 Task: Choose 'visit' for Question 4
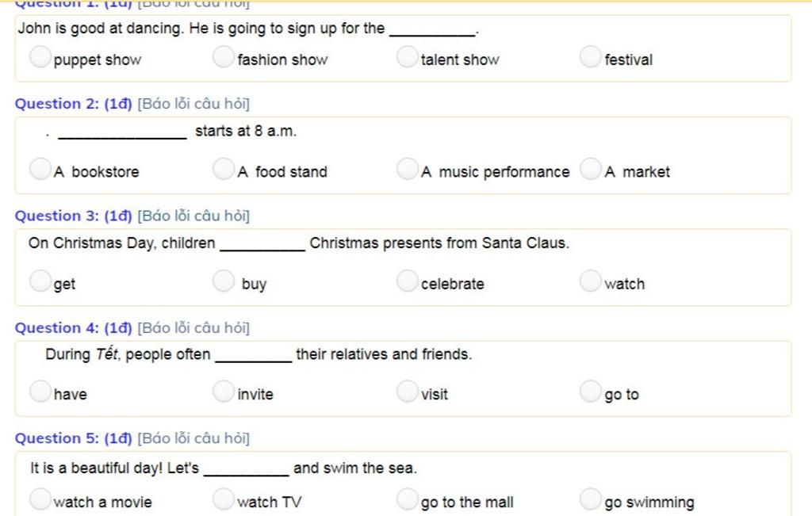pyautogui.click(x=407, y=391)
